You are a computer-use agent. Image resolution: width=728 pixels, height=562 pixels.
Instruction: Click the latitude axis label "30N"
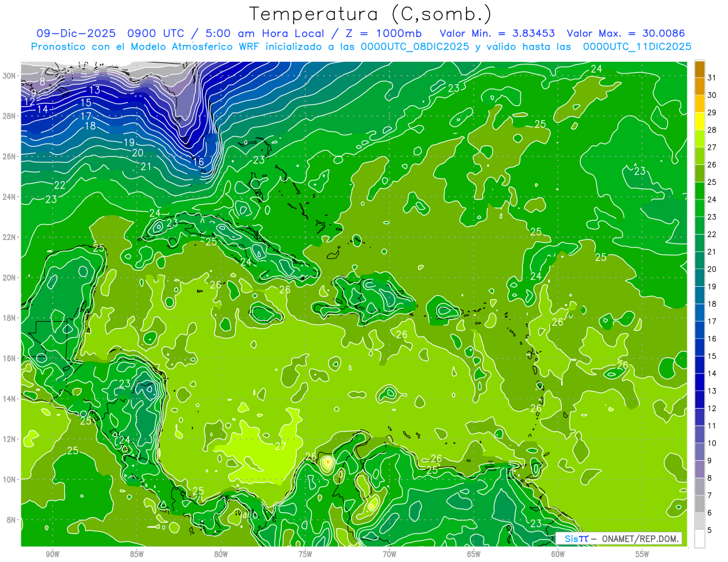coord(10,76)
